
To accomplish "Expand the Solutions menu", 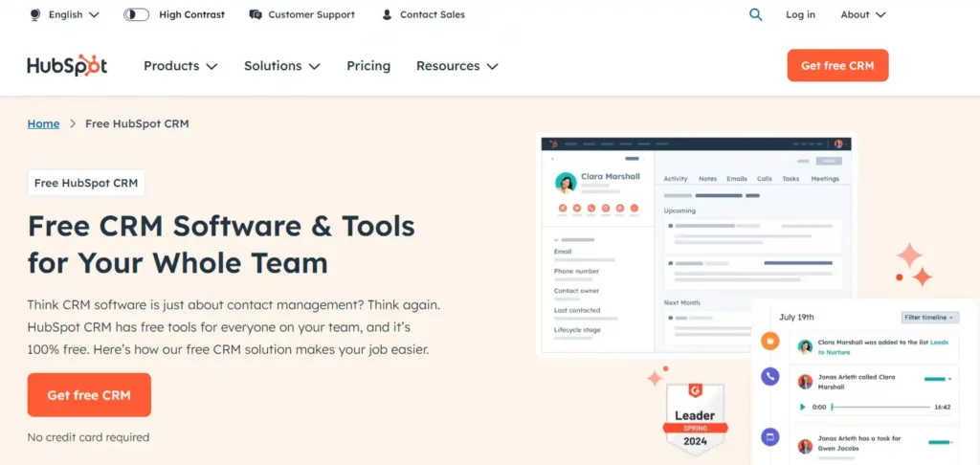I will click(x=282, y=66).
